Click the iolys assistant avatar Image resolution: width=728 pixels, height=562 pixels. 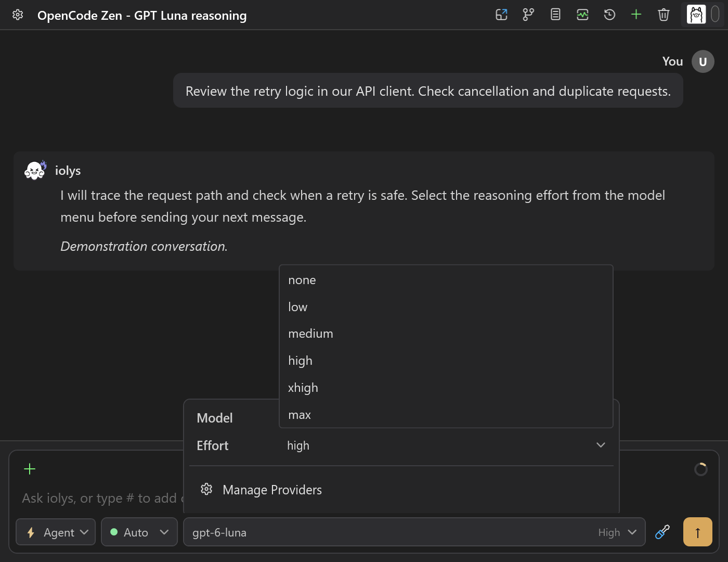coord(35,170)
